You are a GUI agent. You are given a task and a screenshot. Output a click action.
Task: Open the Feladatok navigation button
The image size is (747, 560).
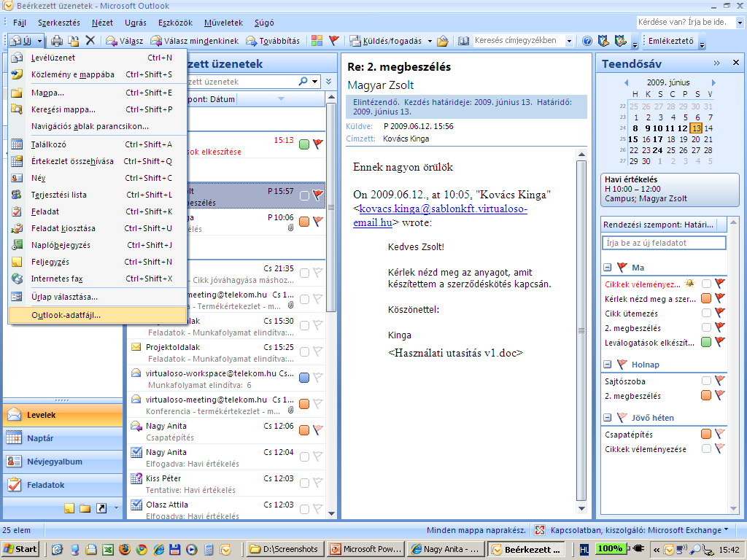coord(63,485)
